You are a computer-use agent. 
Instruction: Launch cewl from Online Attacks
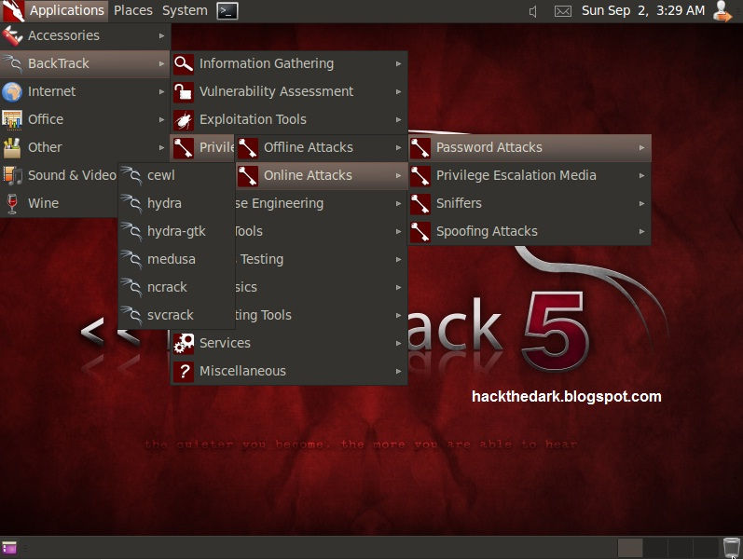pos(177,175)
